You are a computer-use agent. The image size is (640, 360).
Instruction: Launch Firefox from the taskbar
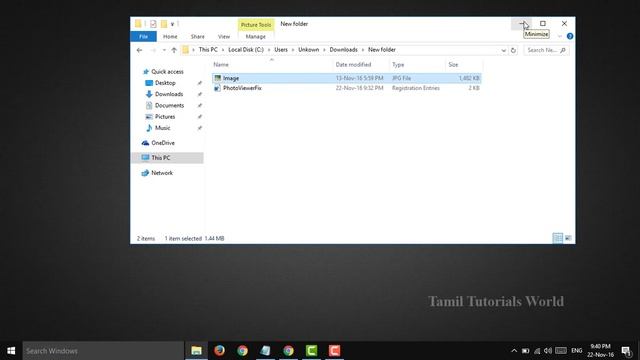[x=220, y=351]
